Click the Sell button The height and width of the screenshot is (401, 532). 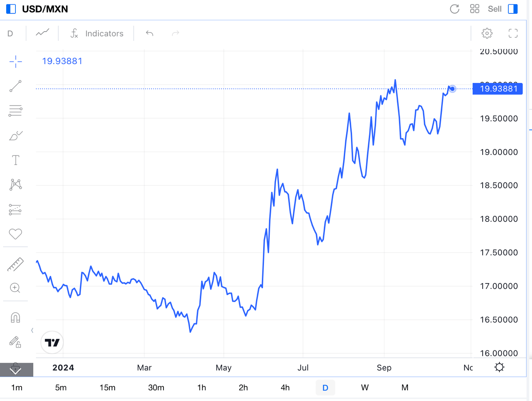click(495, 9)
